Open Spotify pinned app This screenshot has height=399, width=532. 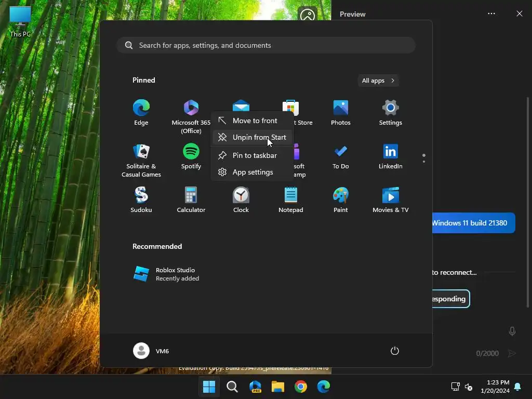pos(191,156)
